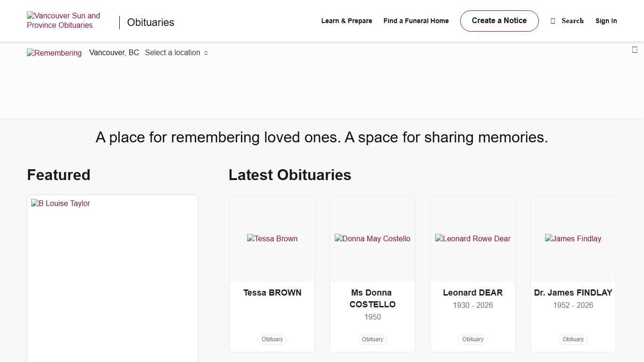Select the Obituary tag under Dr. James FINDLAY
This screenshot has width=644, height=362.
pos(573,339)
